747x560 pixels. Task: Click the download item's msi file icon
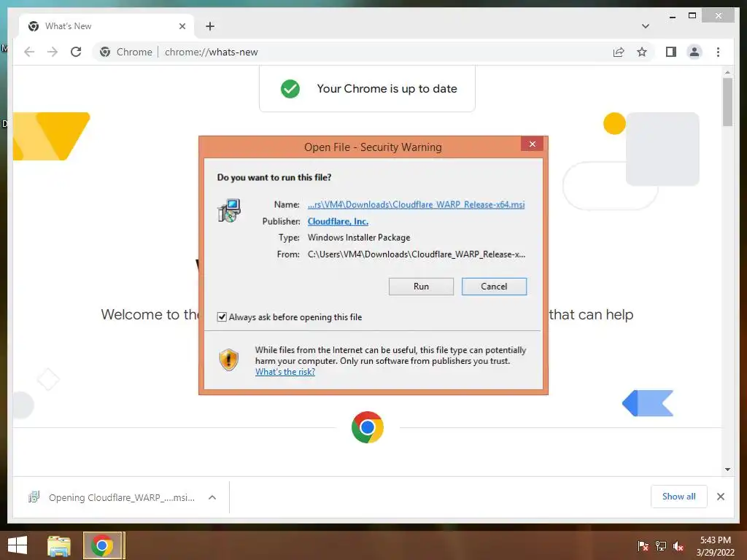[x=34, y=497]
